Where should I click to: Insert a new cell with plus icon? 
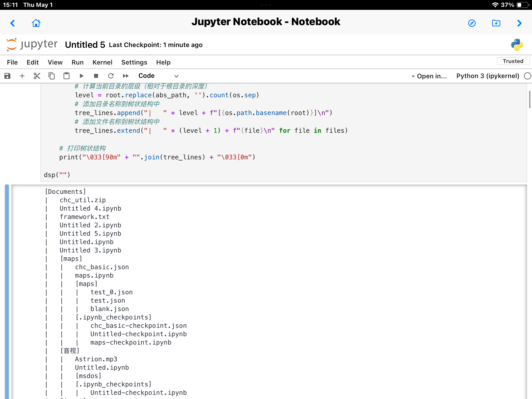coord(22,76)
